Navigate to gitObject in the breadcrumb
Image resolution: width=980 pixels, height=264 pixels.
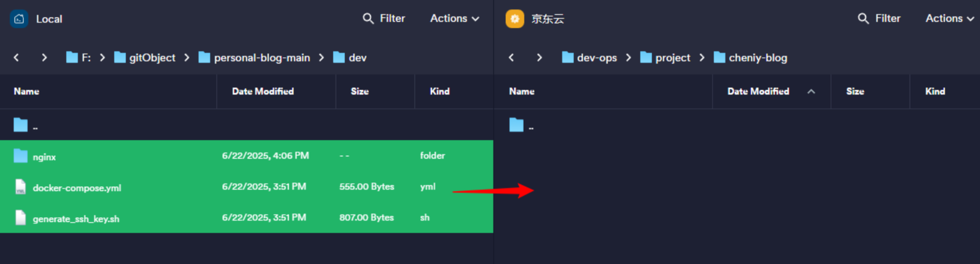(151, 58)
